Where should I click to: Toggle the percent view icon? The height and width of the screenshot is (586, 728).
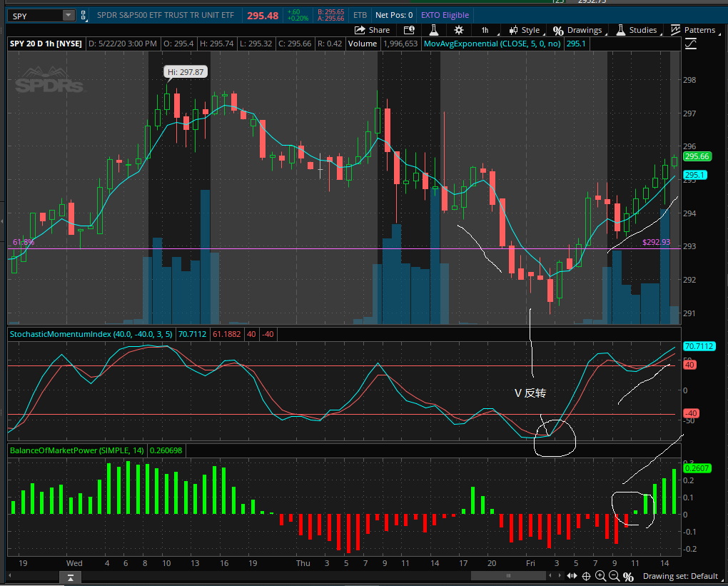628,577
